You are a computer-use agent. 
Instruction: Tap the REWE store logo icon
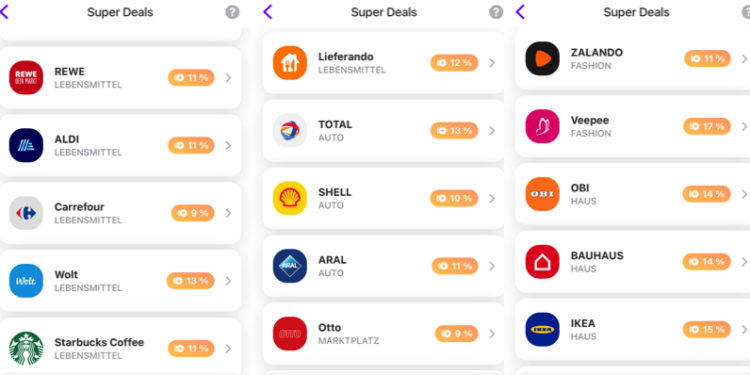(26, 77)
